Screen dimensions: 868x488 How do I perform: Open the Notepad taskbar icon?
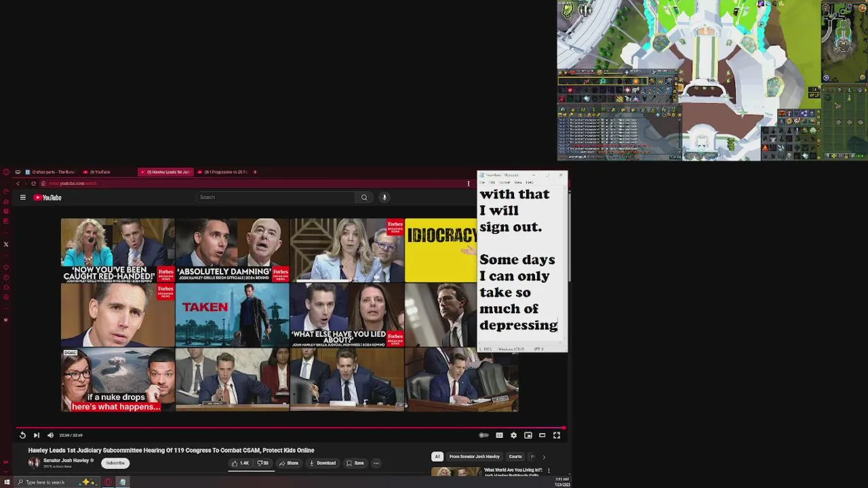coord(123,483)
